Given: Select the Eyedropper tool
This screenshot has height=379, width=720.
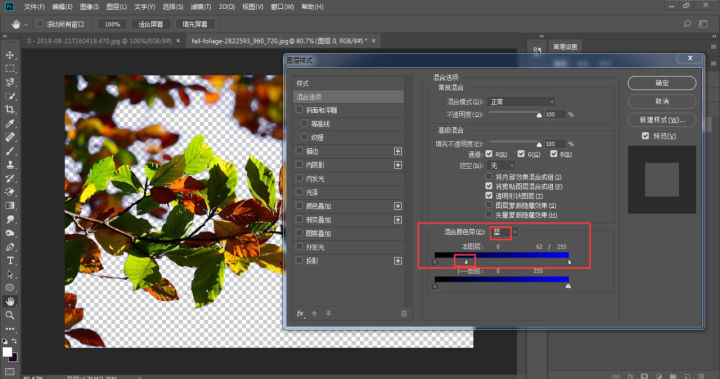Looking at the screenshot, I should point(10,123).
